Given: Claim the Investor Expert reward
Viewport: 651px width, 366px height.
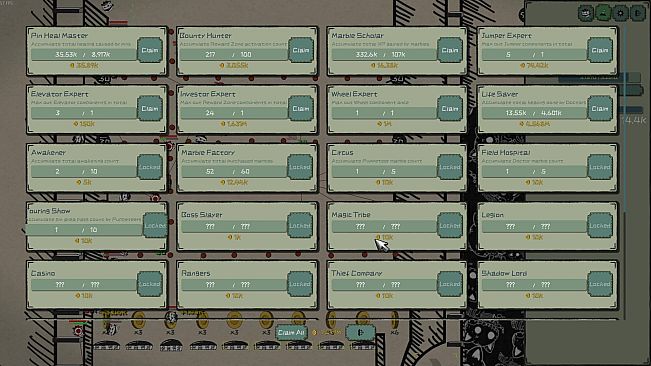Looking at the screenshot, I should click(300, 109).
